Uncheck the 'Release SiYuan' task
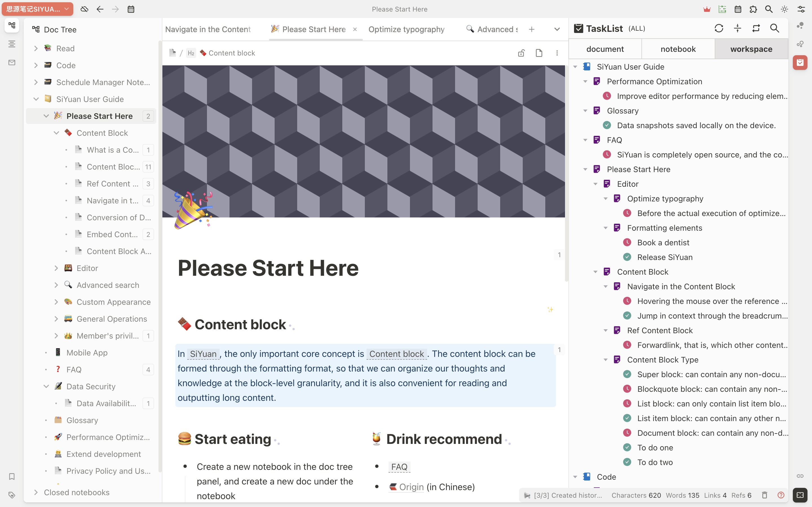The height and width of the screenshot is (507, 812). pyautogui.click(x=627, y=257)
